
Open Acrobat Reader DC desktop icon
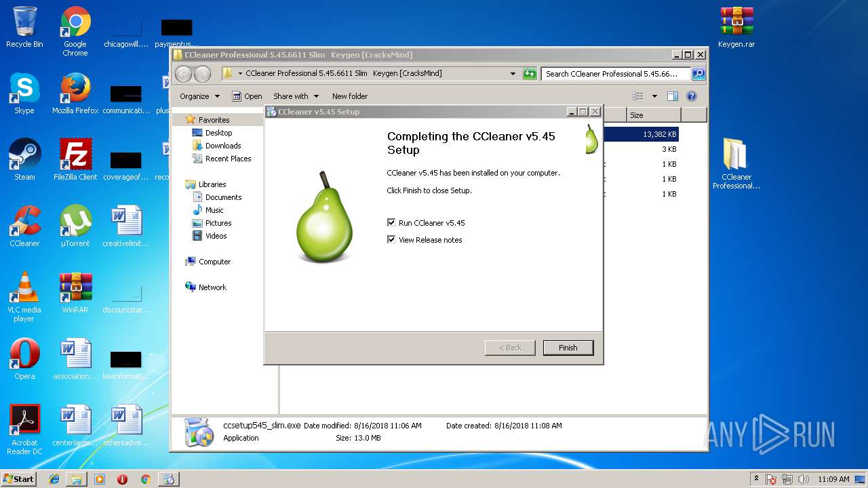tap(24, 430)
